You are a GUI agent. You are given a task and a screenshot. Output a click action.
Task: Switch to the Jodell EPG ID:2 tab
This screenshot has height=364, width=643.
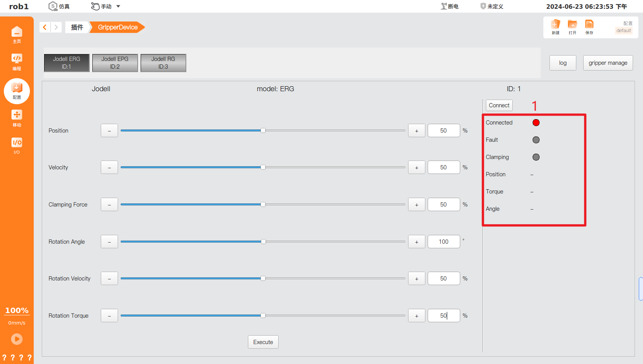115,62
